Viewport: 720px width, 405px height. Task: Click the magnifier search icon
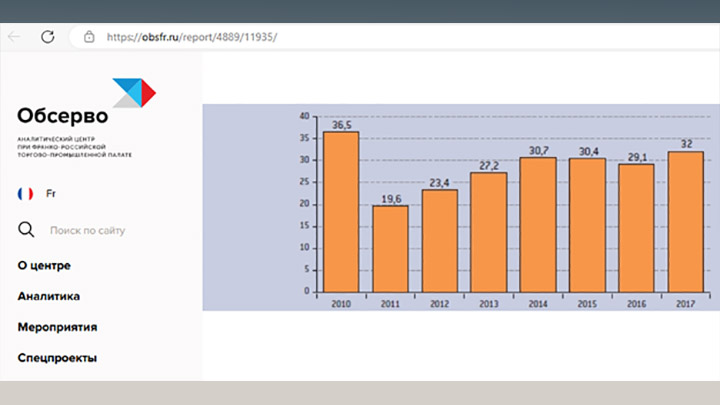coord(27,231)
